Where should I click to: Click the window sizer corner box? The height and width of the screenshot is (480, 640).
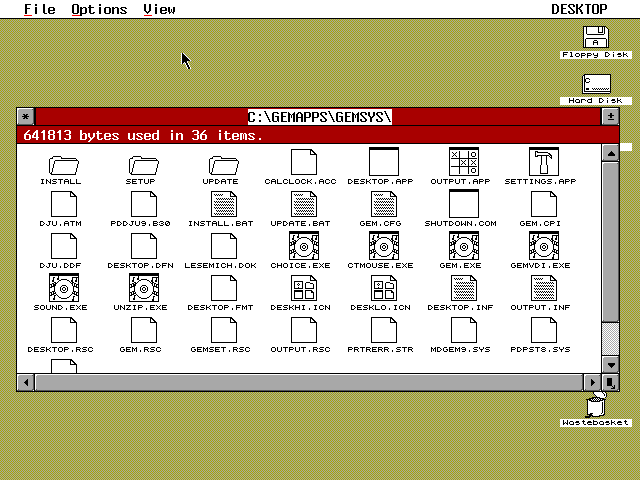point(611,382)
